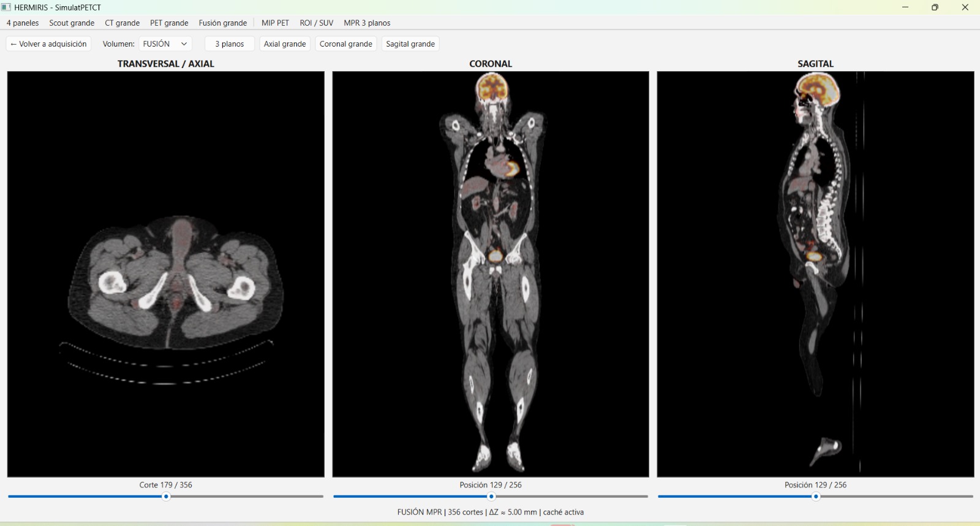This screenshot has width=980, height=526.
Task: Click the transversal/axial slice slider handle
Action: (166, 497)
